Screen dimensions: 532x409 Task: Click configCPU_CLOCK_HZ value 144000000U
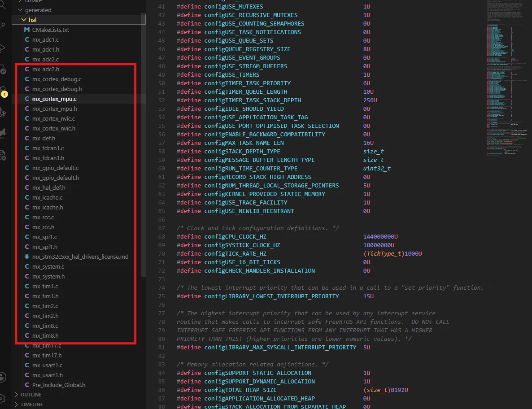coord(380,237)
